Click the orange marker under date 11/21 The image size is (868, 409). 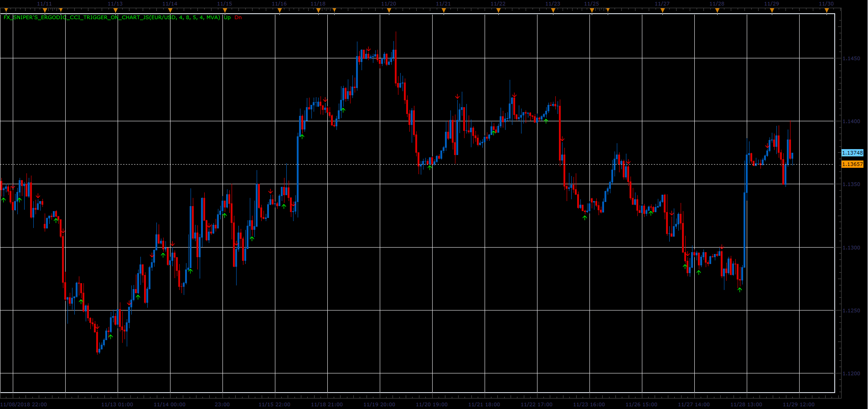(444, 9)
